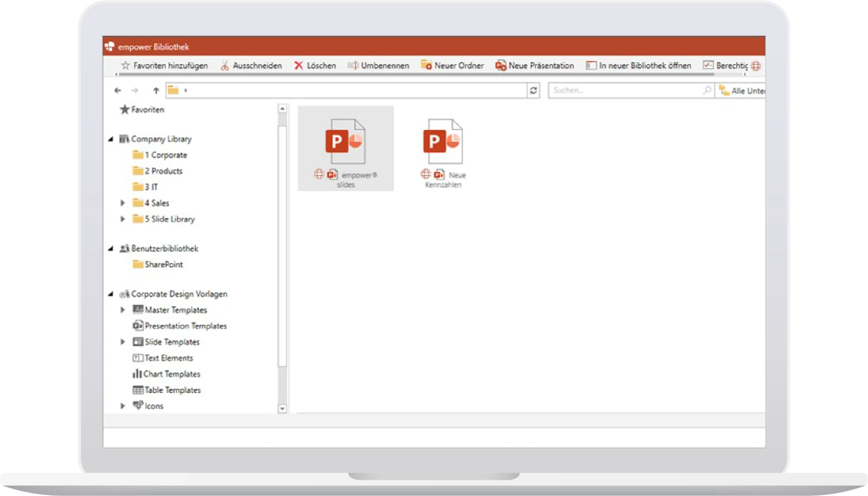Click the globe icon at toolbar end
This screenshot has width=868, height=496.
(756, 66)
